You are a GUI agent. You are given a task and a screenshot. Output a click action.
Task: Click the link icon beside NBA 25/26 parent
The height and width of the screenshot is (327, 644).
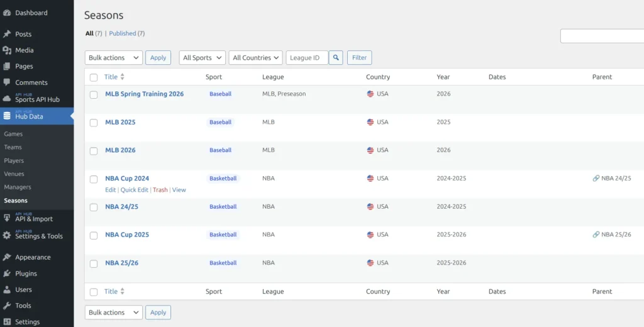pyautogui.click(x=596, y=235)
